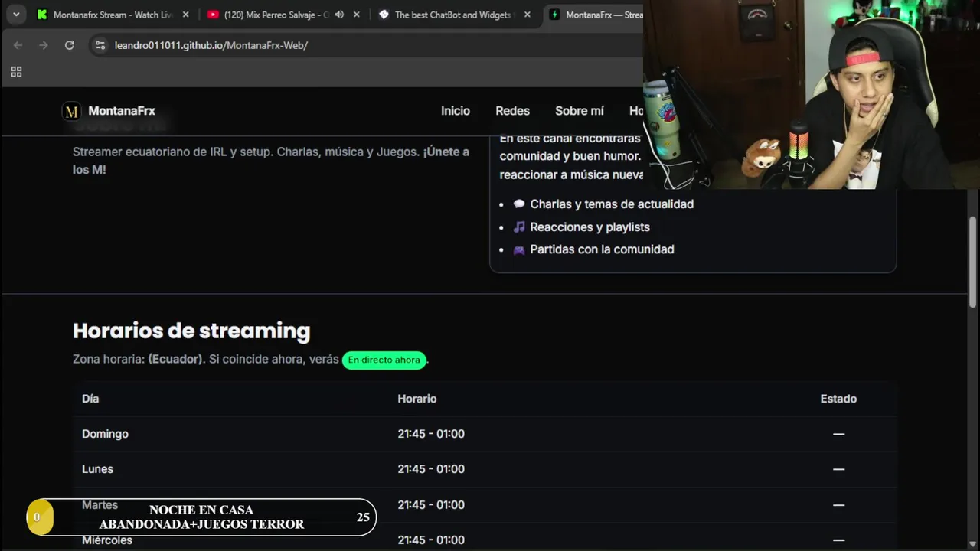Click the Kick favicon on first tab
The image size is (980, 551).
click(42, 15)
